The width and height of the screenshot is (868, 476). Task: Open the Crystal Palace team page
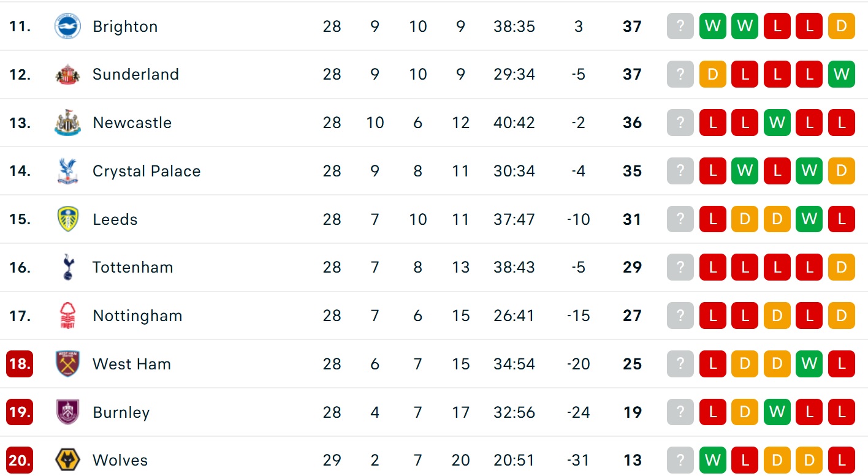click(147, 171)
